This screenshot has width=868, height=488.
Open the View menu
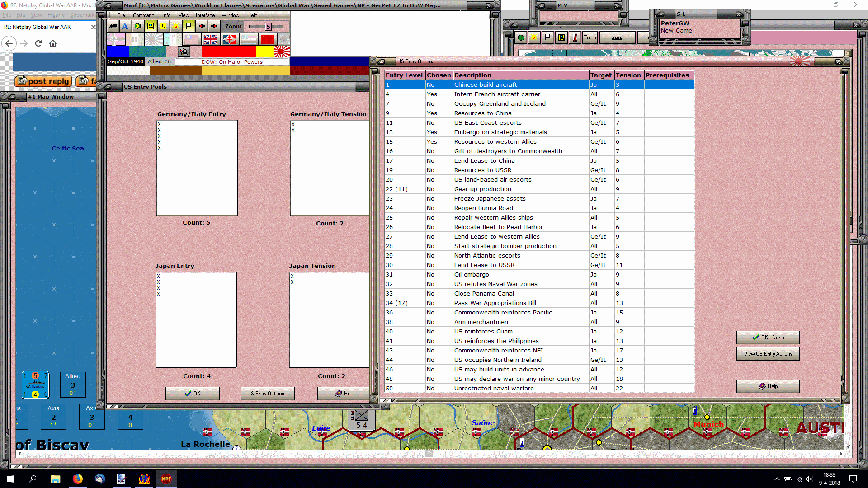pos(184,15)
